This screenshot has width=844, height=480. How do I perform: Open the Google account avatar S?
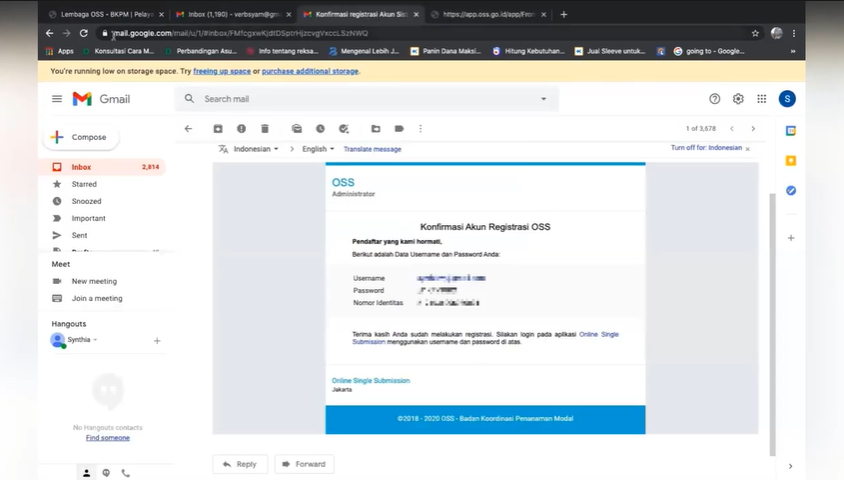coord(787,99)
